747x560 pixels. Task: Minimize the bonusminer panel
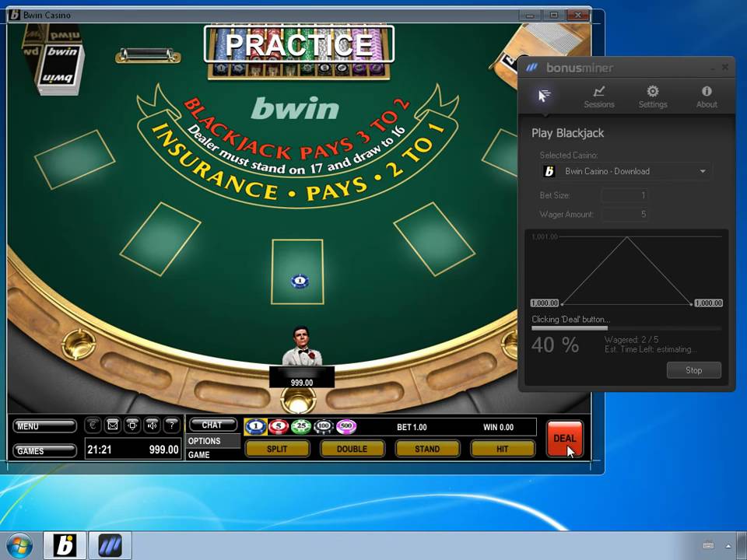click(x=712, y=68)
